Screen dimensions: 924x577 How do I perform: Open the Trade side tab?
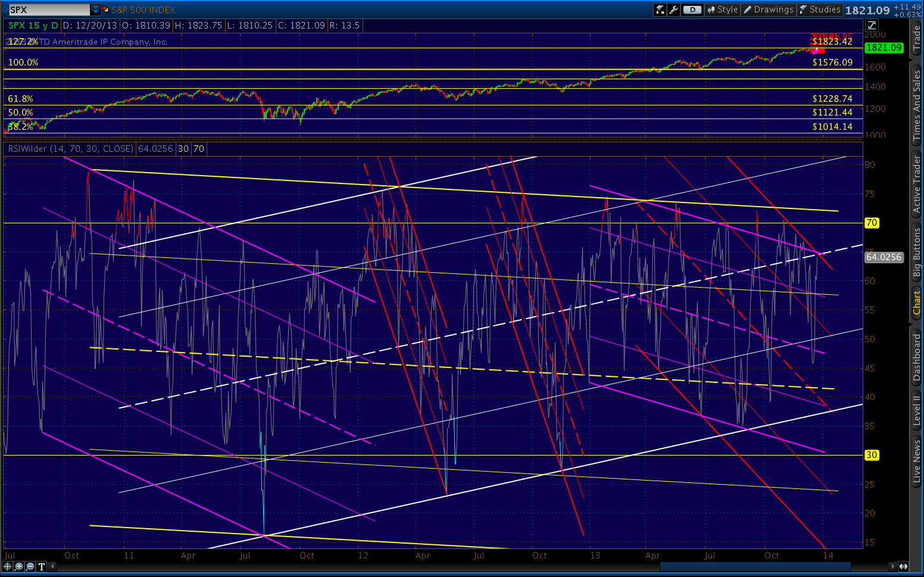click(x=917, y=38)
